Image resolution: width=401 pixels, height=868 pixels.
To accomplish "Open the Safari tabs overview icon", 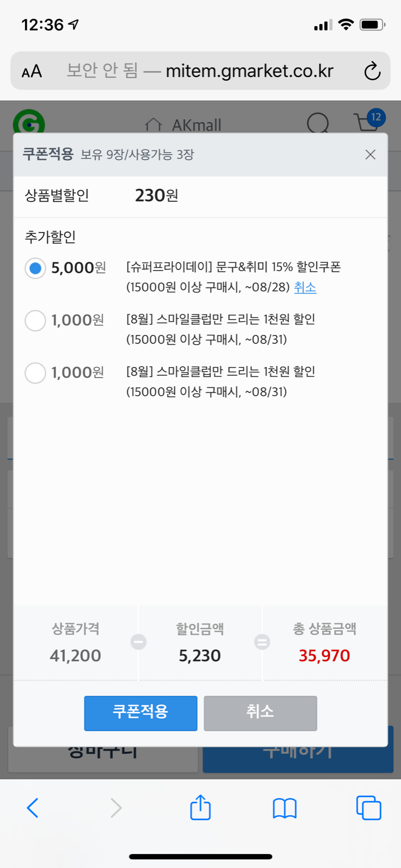I will 368,807.
